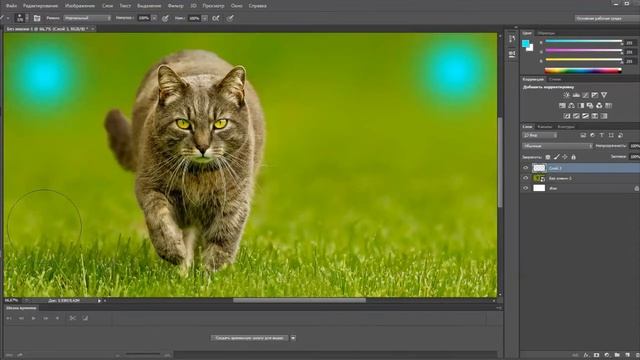
Task: Add a Vibrance adjustment (triangle icon)
Action: 604,95
